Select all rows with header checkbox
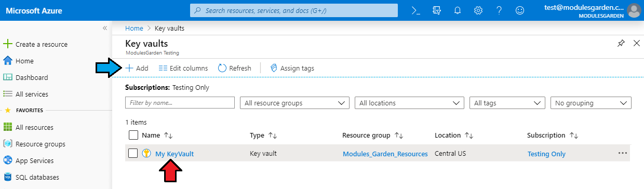 point(133,135)
